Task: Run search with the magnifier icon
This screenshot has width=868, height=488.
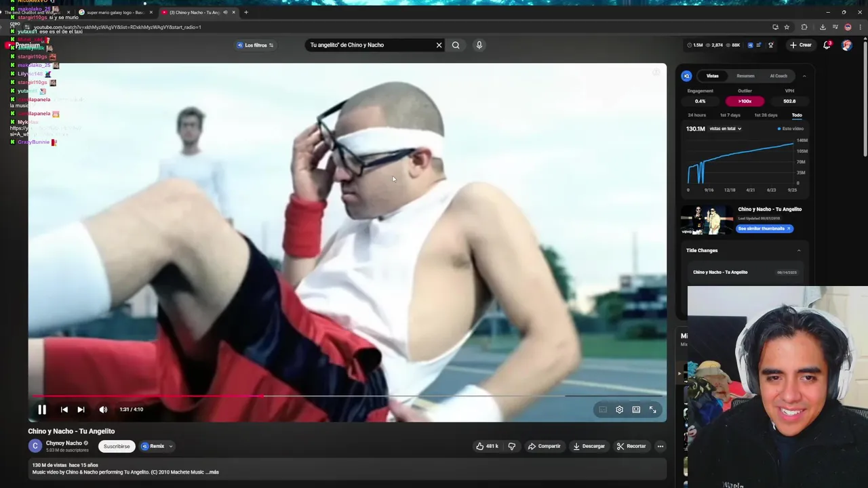Action: pos(456,45)
